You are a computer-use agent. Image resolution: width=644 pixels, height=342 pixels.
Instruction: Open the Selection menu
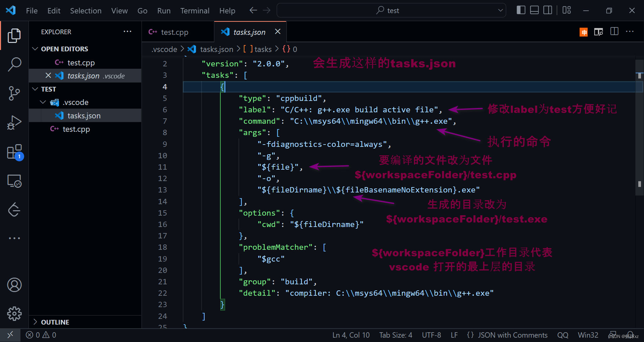(x=86, y=11)
